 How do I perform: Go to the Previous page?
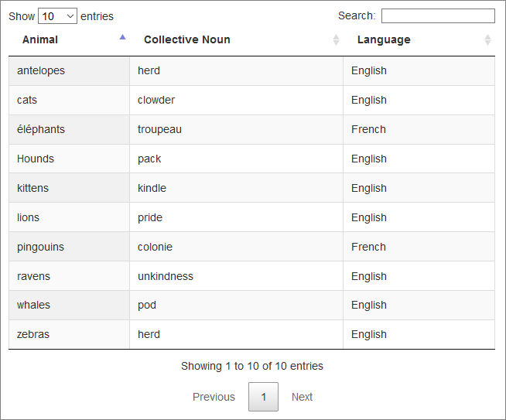pyautogui.click(x=214, y=397)
